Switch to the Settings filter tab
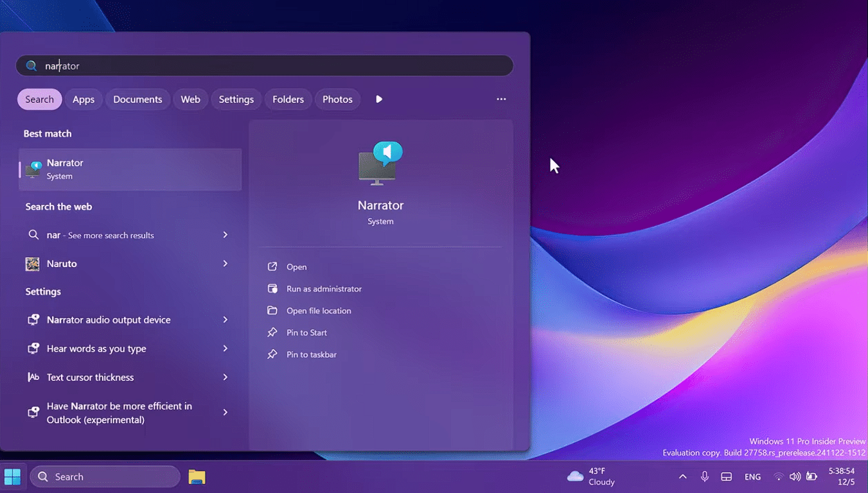This screenshot has width=868, height=493. tap(236, 99)
